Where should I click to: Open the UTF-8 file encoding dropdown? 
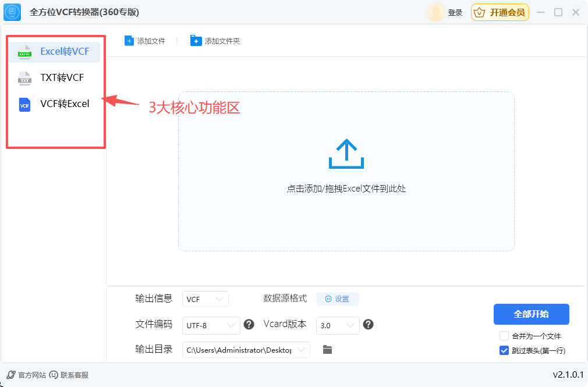(211, 325)
